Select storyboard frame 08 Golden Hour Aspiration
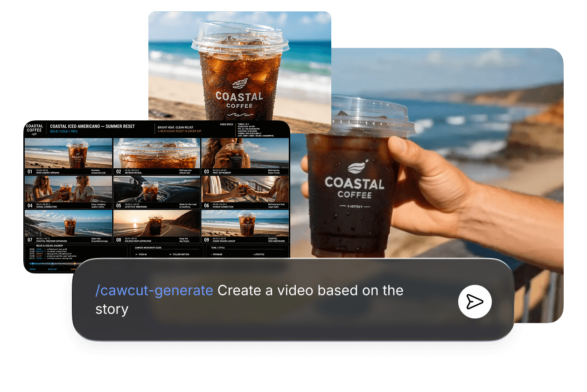The image size is (587, 392). [x=156, y=226]
